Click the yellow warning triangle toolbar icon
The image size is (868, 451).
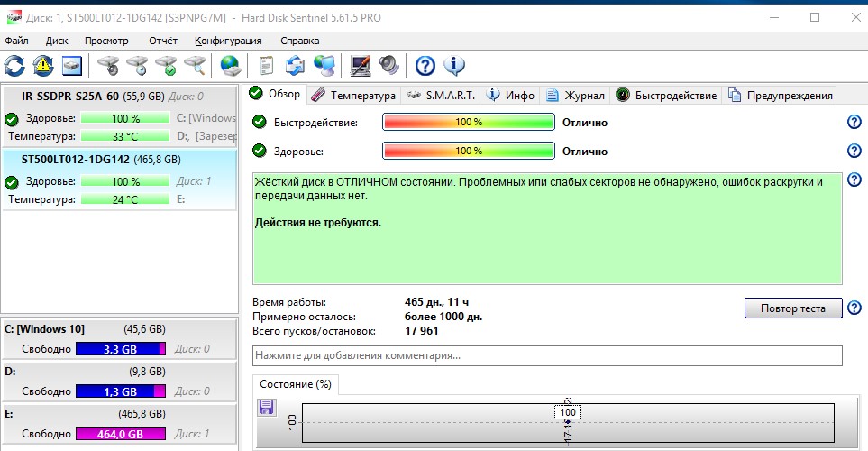tap(43, 65)
